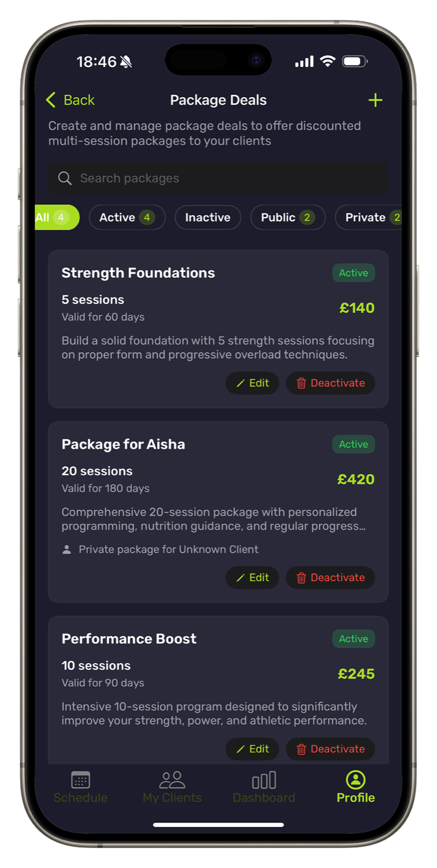
Task: Deactivate the Performance Boost package
Action: pyautogui.click(x=330, y=749)
